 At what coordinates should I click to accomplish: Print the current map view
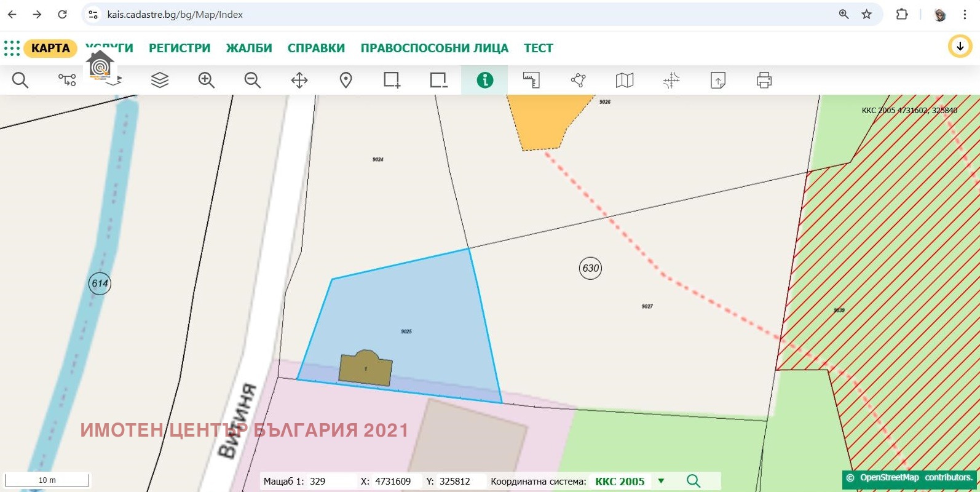pos(764,80)
